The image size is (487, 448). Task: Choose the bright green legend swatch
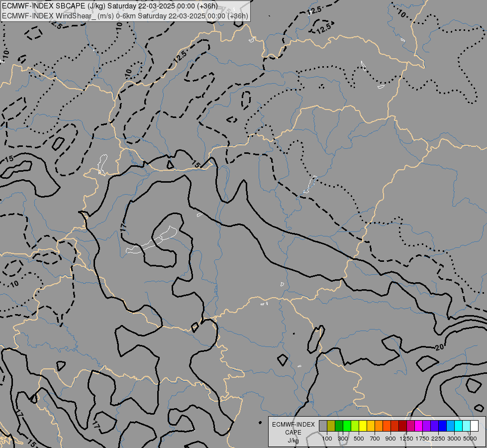[347, 426]
